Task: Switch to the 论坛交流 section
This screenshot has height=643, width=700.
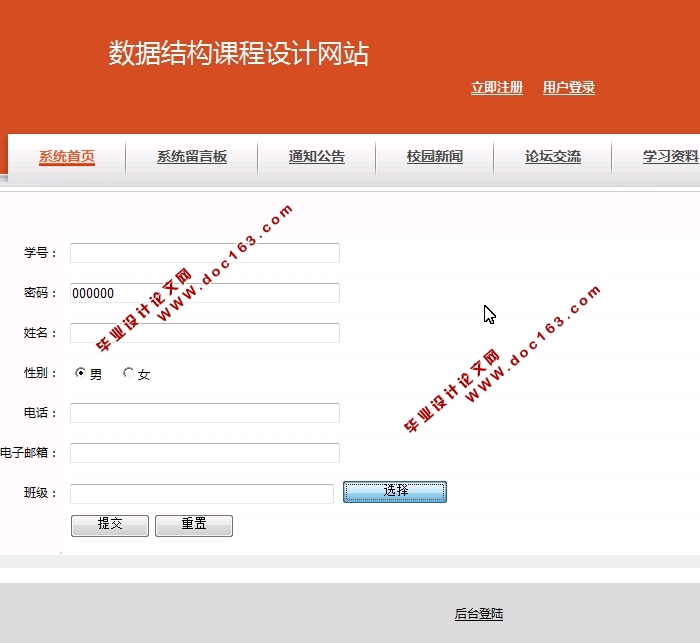Action: [x=553, y=157]
